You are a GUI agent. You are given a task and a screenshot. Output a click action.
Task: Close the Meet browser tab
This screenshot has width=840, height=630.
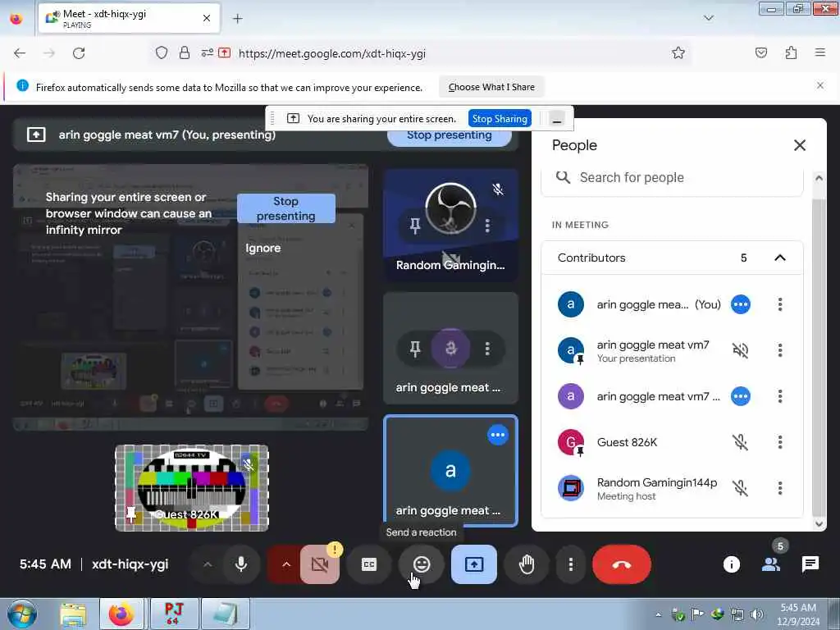pyautogui.click(x=207, y=18)
